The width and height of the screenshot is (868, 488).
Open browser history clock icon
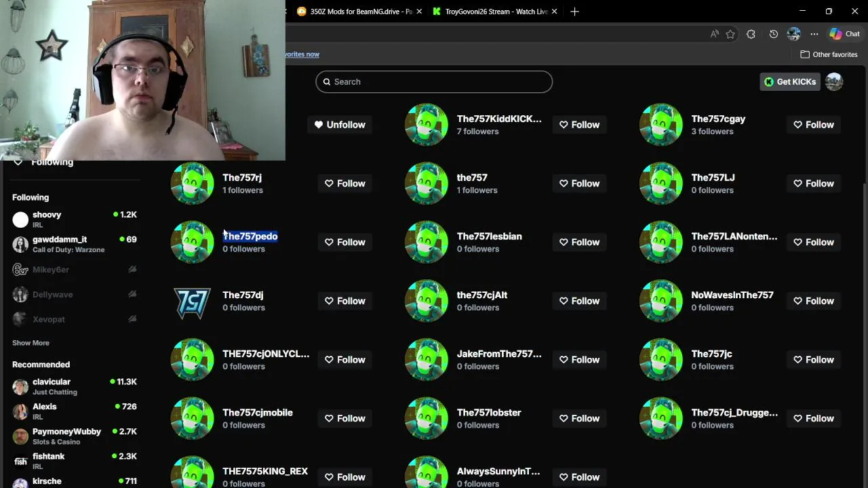click(774, 34)
